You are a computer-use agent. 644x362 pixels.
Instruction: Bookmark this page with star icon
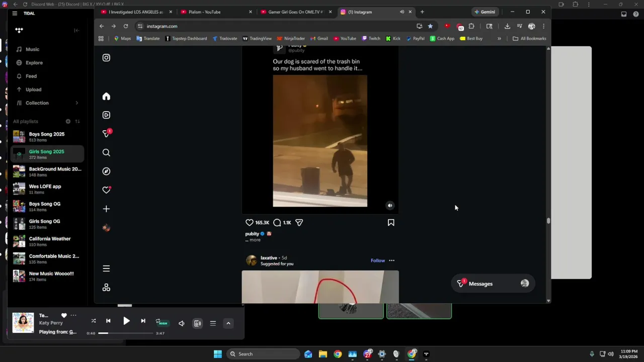430,26
